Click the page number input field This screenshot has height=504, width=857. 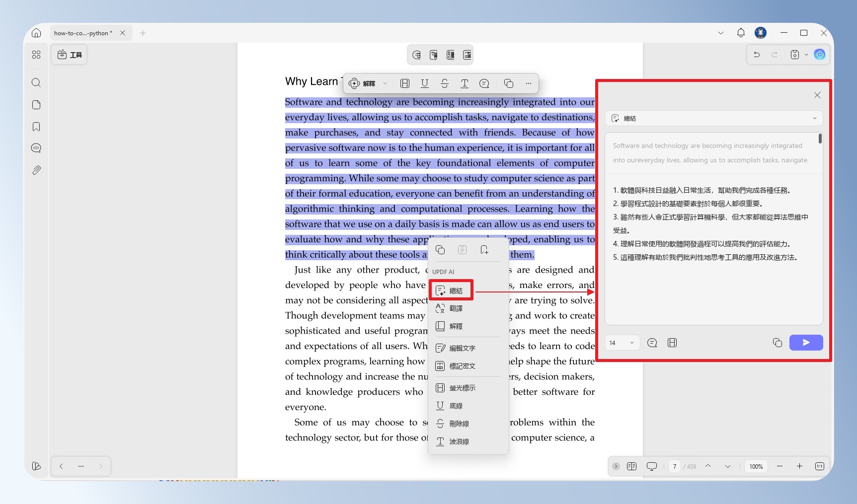point(674,466)
